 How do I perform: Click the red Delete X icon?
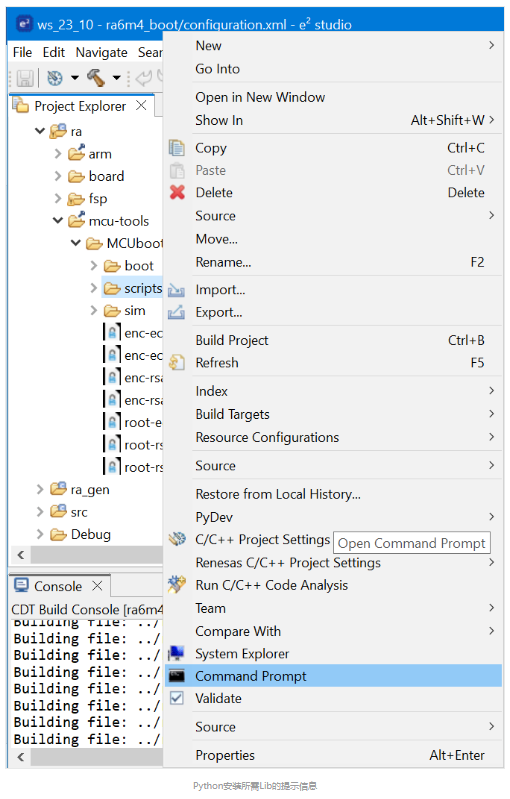click(177, 192)
